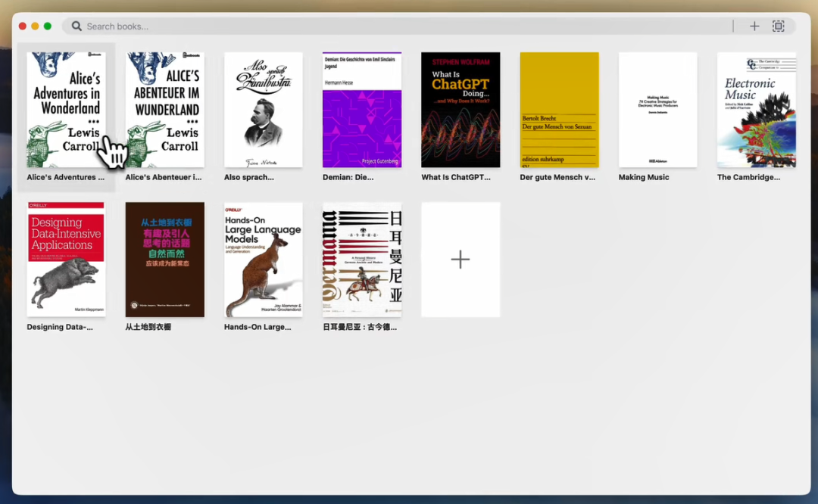818x504 pixels.
Task: Open the white Making Music cover
Action: point(658,110)
